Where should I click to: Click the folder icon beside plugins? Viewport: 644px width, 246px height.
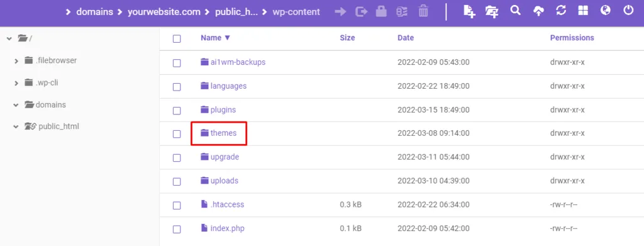coord(204,109)
